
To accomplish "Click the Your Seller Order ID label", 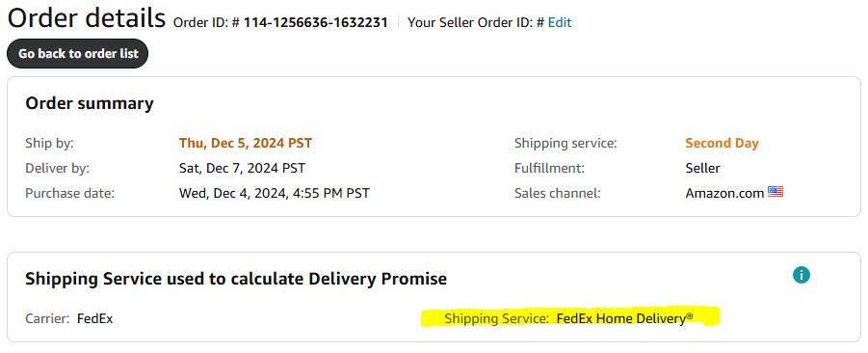I will coord(476,23).
